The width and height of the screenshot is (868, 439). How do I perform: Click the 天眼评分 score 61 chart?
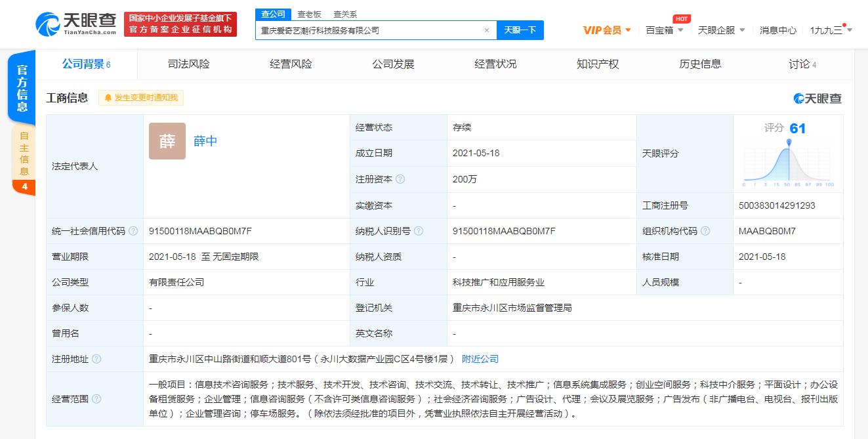[788, 154]
